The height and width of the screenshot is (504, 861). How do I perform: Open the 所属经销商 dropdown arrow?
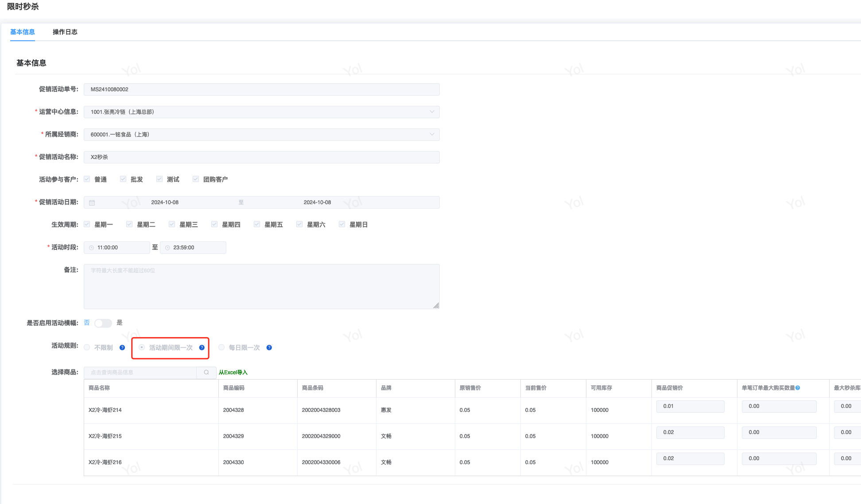pyautogui.click(x=432, y=134)
